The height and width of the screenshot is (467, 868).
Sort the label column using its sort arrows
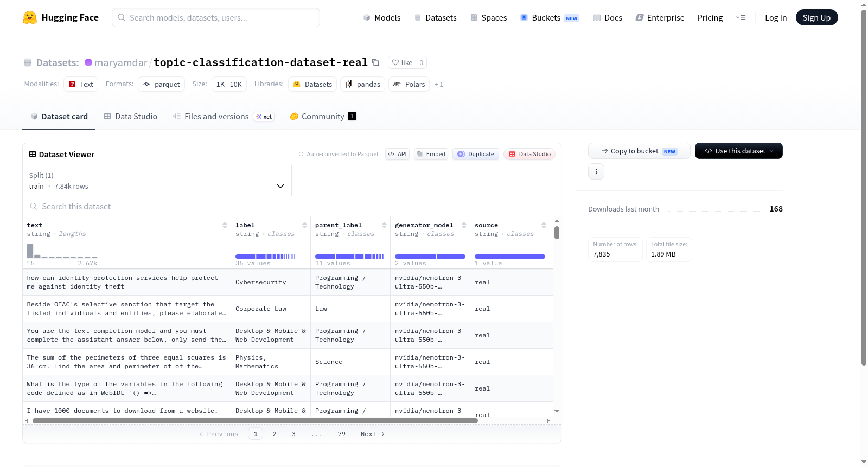(x=304, y=225)
